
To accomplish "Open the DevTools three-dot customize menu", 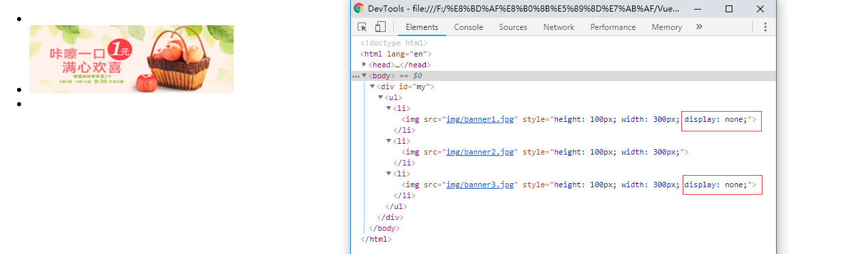I will [x=765, y=27].
